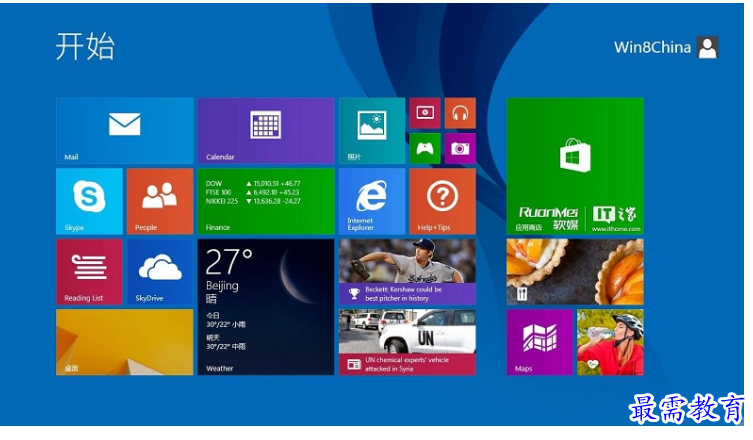Click the fork and knife icon

[x=522, y=293]
